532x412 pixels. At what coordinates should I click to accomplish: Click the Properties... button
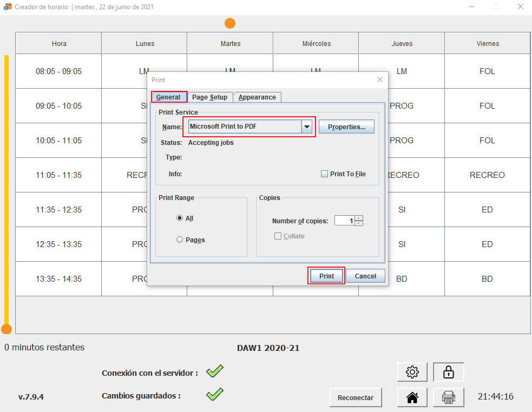(346, 127)
